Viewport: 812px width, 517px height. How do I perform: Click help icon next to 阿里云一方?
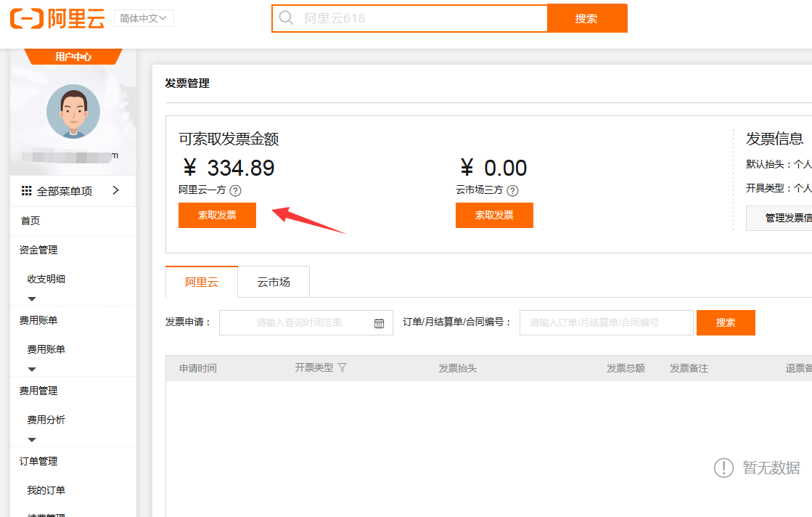(235, 191)
